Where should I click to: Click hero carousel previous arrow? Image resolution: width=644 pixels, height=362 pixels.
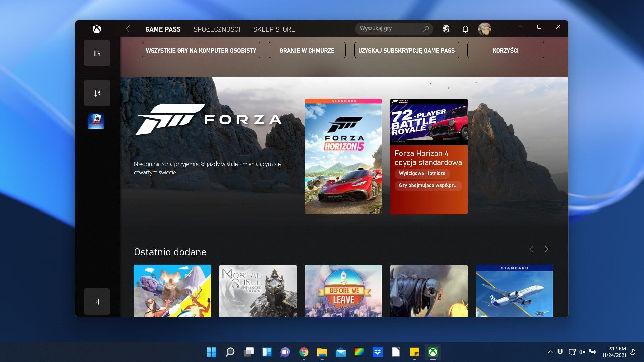(531, 88)
